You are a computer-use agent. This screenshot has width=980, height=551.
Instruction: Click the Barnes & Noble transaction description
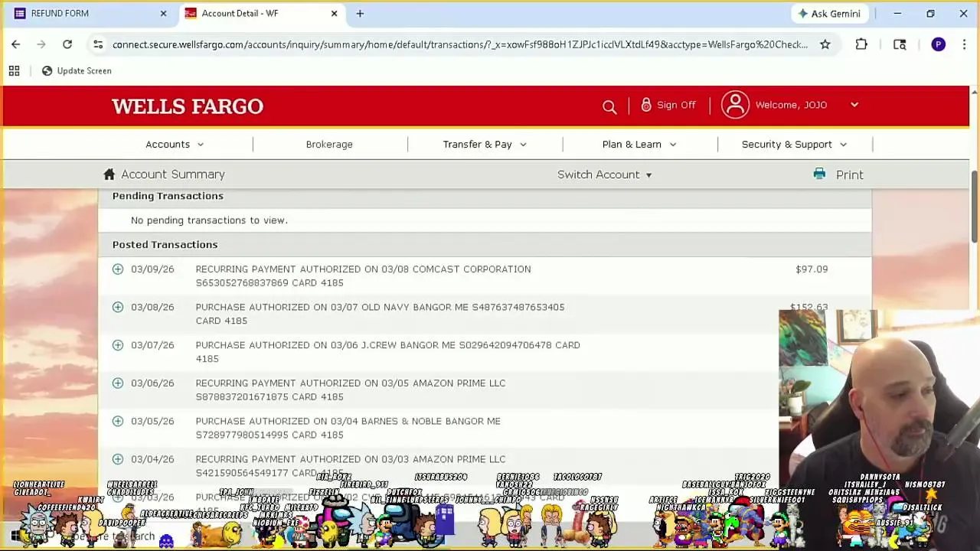click(348, 428)
